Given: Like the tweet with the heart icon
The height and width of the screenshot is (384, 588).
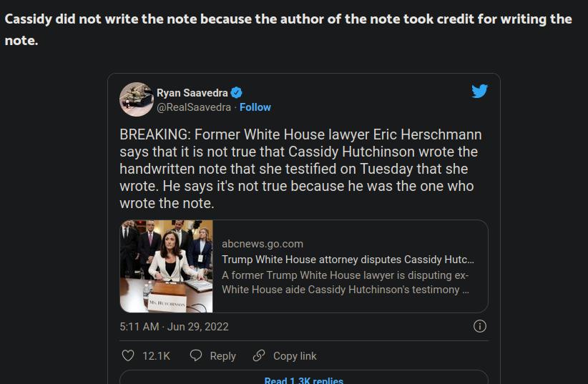Looking at the screenshot, I should coord(128,355).
